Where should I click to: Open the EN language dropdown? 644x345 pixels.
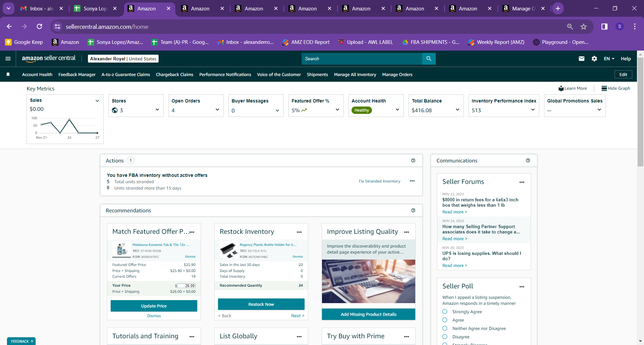(x=609, y=59)
